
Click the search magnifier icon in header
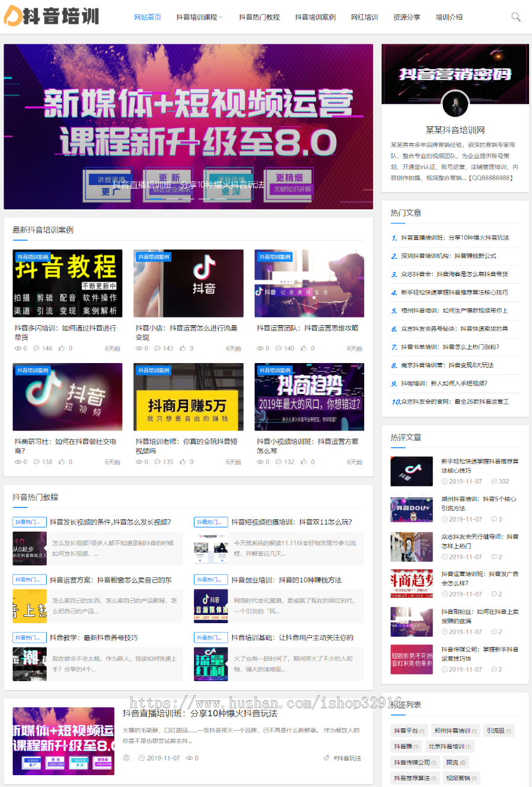pos(515,17)
